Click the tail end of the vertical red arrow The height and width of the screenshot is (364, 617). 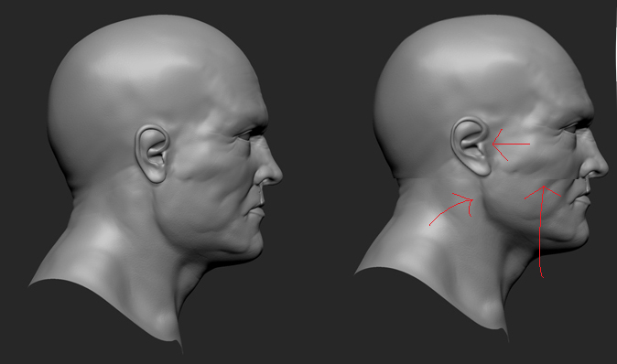tap(542, 273)
